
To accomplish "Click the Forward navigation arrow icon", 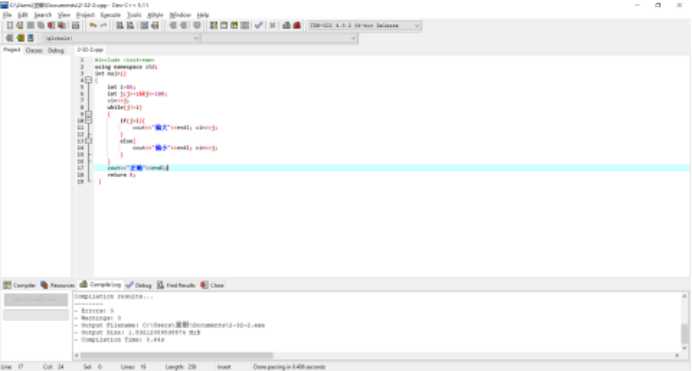I will pos(184,26).
